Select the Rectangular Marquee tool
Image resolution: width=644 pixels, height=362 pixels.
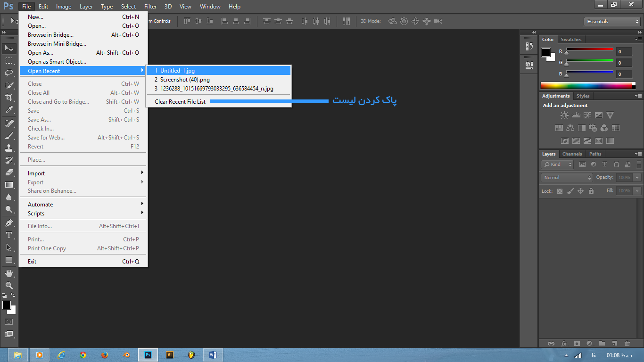[x=9, y=61]
